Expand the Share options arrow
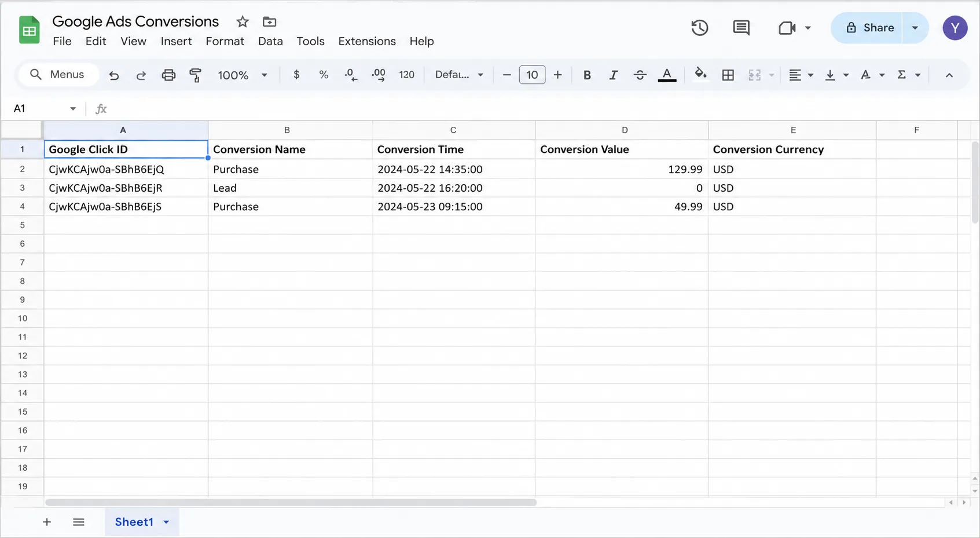This screenshot has width=980, height=538. point(915,28)
